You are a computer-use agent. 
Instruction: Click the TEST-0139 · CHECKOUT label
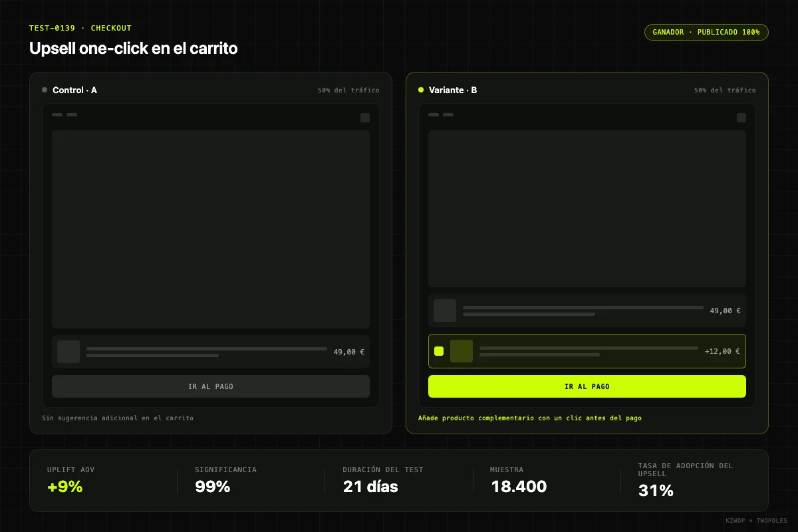coord(80,28)
